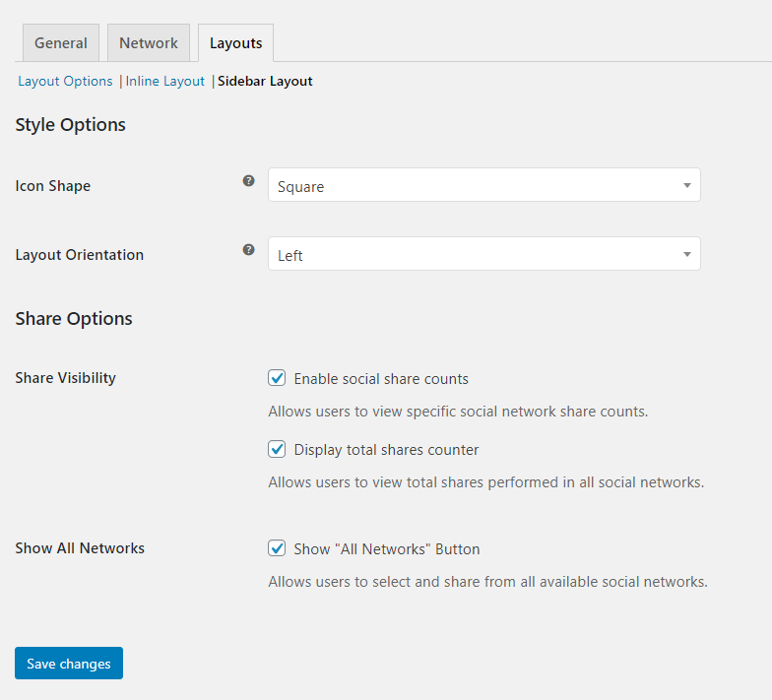Click the Sidebar Layout sub-navigation item

click(265, 81)
